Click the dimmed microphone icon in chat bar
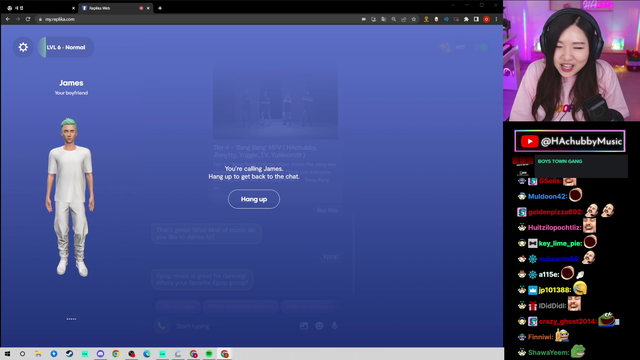640x360 pixels. [x=334, y=326]
